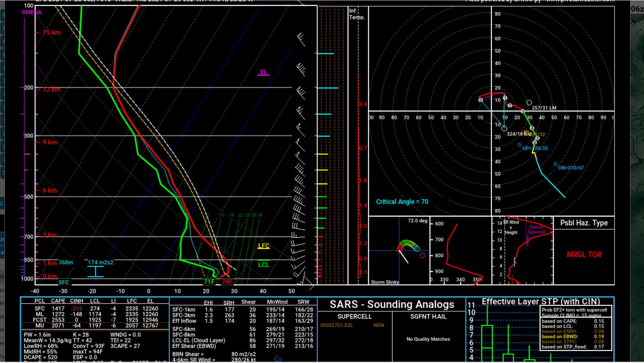Click the TEI = 22 value
644x363 pixels.
tap(120, 340)
